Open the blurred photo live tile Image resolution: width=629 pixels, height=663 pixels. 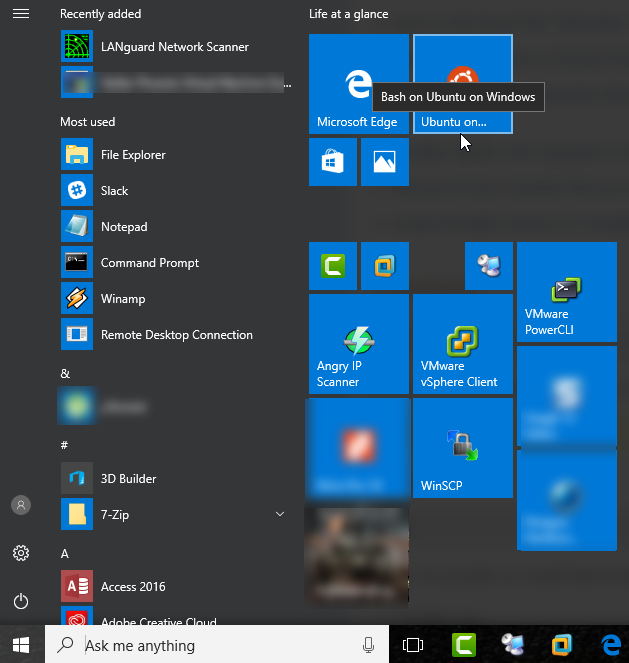pos(357,557)
